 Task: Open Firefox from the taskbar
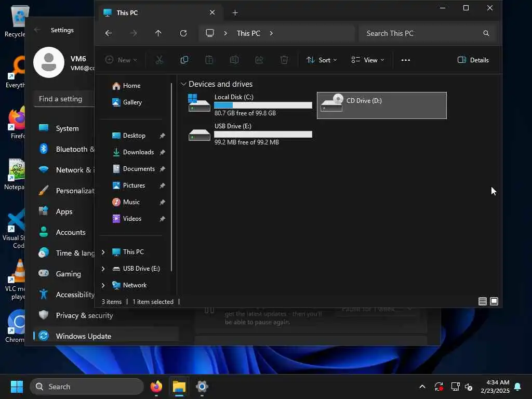pos(156,387)
